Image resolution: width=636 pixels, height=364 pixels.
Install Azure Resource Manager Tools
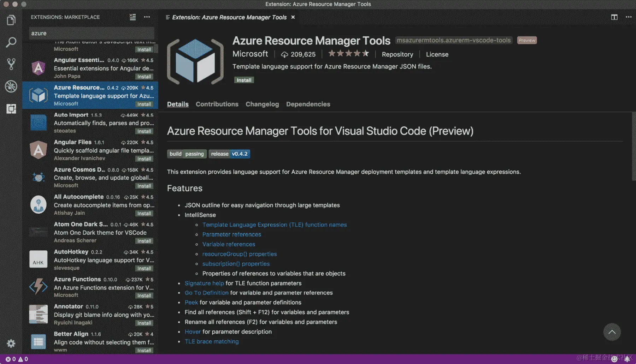tap(244, 80)
